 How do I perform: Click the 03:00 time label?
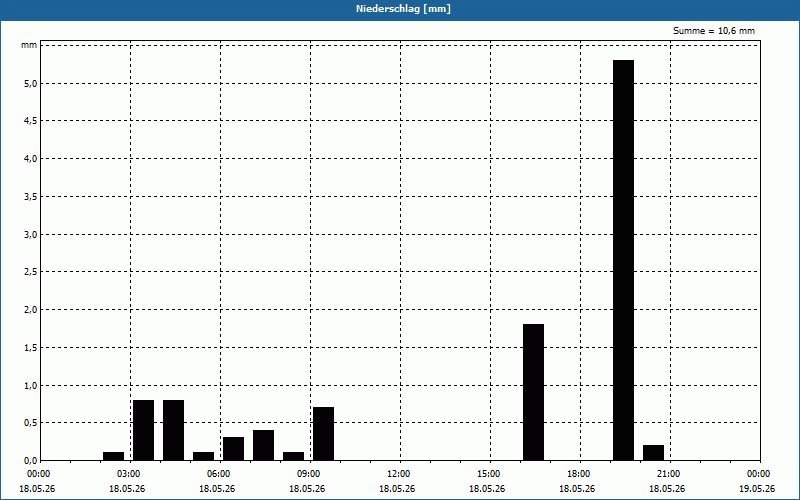[x=129, y=474]
